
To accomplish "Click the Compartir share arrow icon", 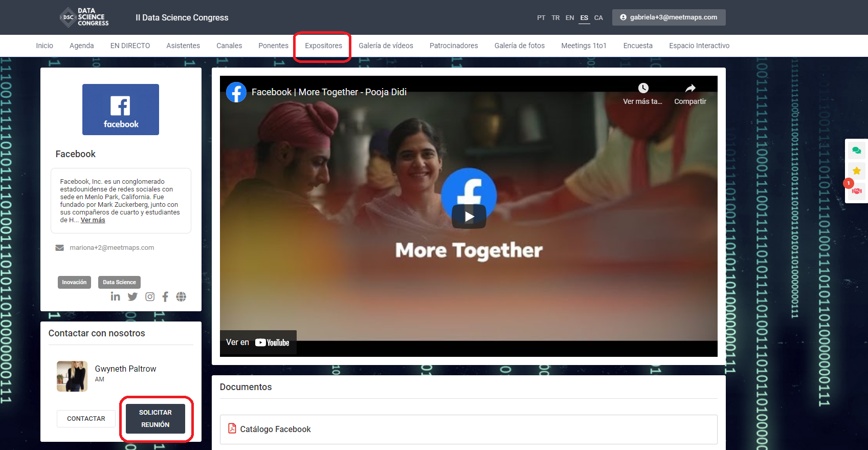I will pos(690,88).
